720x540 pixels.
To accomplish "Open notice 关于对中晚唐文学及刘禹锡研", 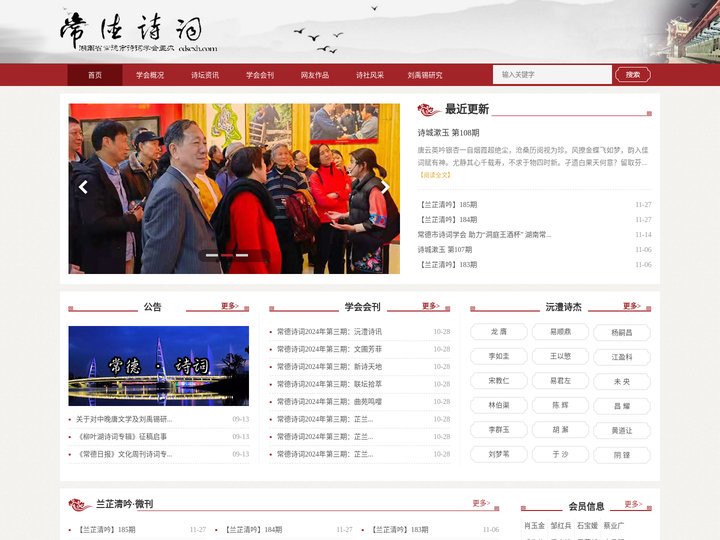I will (124, 419).
